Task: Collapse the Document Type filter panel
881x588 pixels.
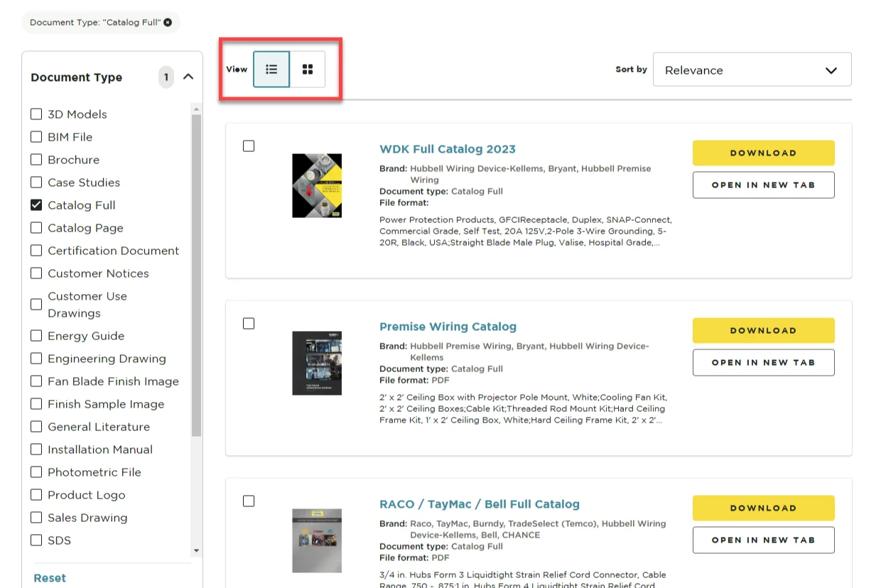Action: [188, 77]
